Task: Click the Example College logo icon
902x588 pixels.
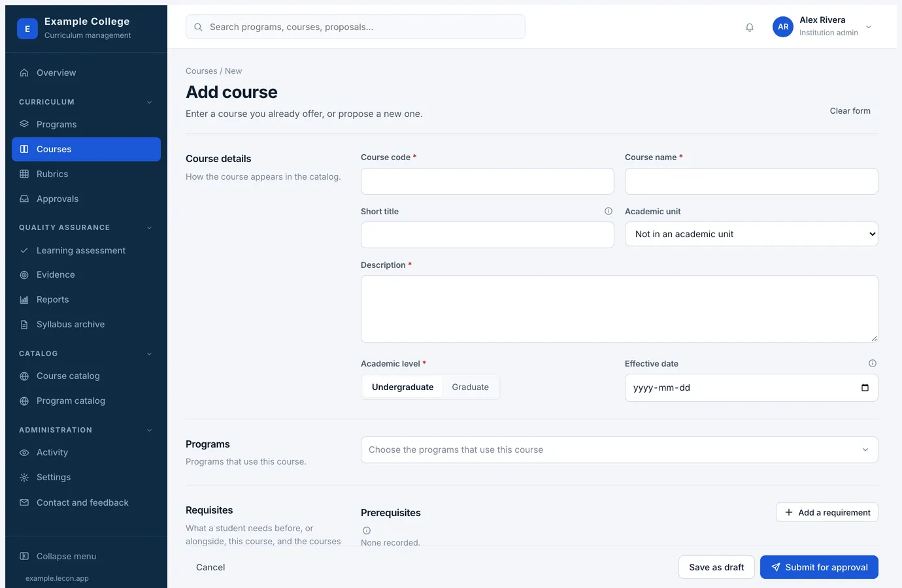Action: [27, 29]
